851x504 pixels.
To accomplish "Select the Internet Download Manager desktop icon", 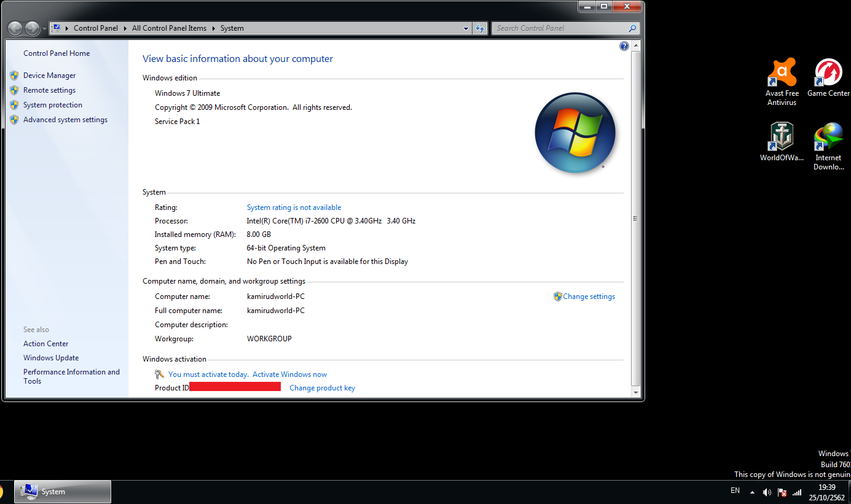I will [828, 147].
